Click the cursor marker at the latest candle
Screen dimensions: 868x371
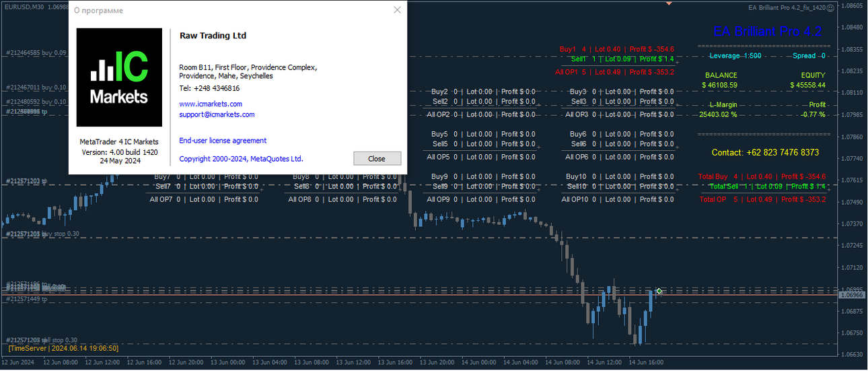659,291
